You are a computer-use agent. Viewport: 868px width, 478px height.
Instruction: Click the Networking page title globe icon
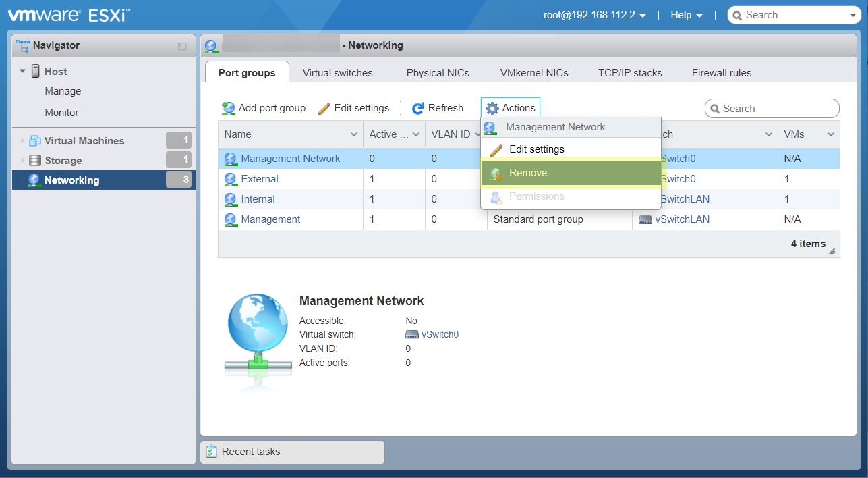[x=211, y=45]
